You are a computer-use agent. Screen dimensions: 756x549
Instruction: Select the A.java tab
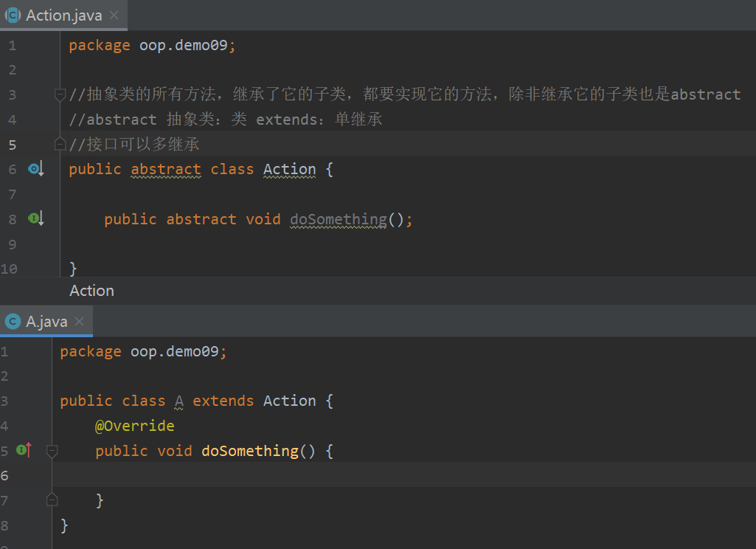click(x=46, y=322)
